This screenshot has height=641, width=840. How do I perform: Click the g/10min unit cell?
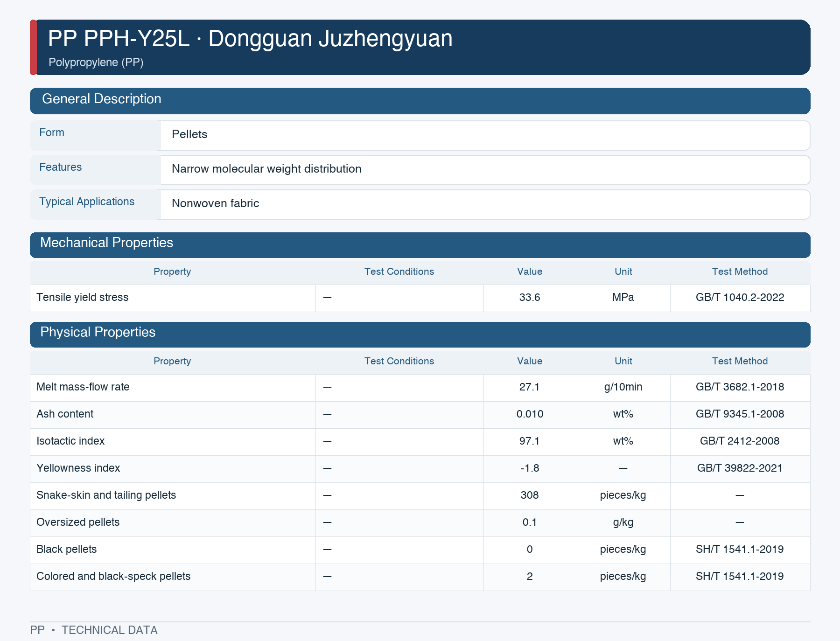click(623, 387)
